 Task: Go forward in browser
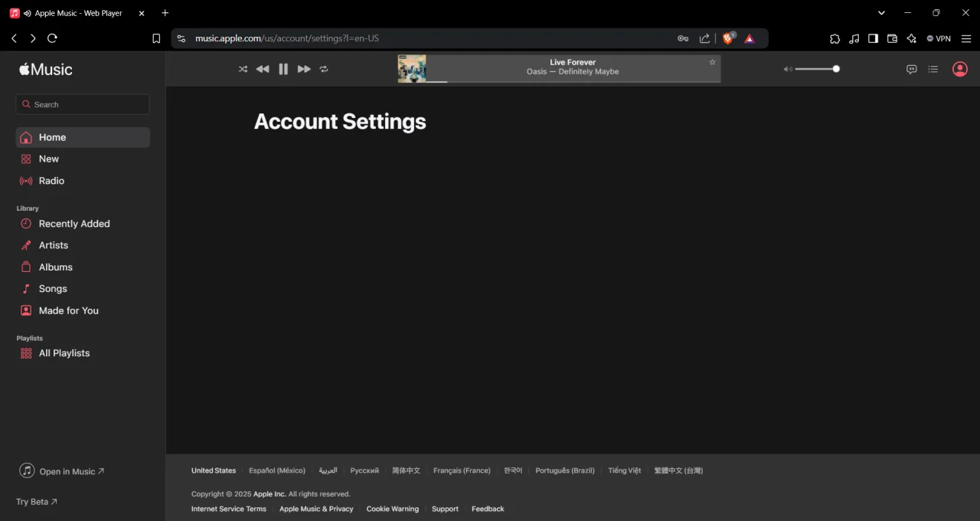click(33, 38)
